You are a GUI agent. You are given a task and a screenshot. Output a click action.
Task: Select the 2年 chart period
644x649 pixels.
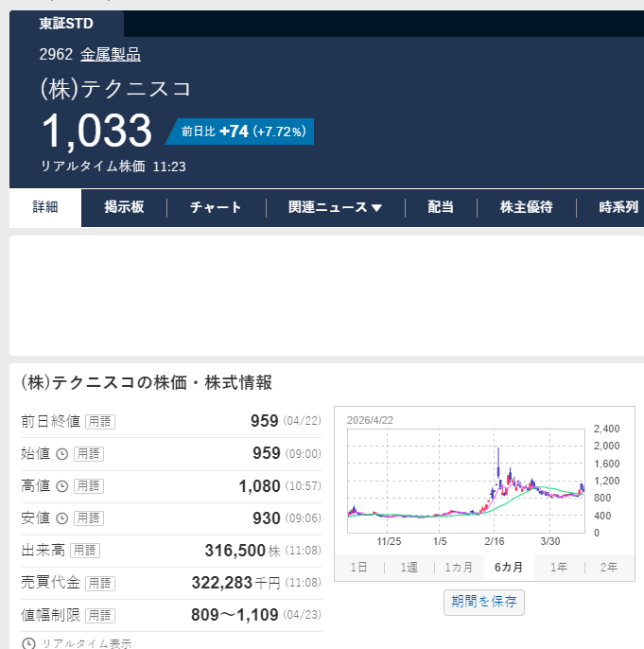click(609, 568)
